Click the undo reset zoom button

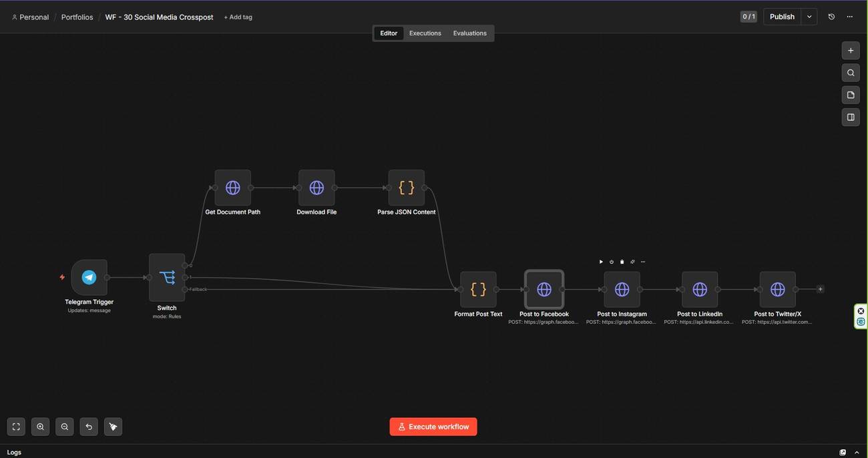pyautogui.click(x=89, y=427)
